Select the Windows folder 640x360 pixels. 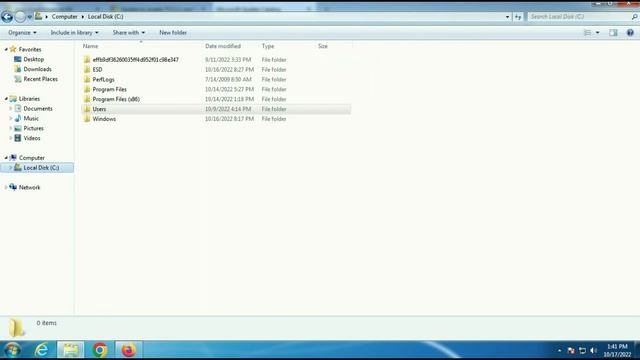pos(104,119)
